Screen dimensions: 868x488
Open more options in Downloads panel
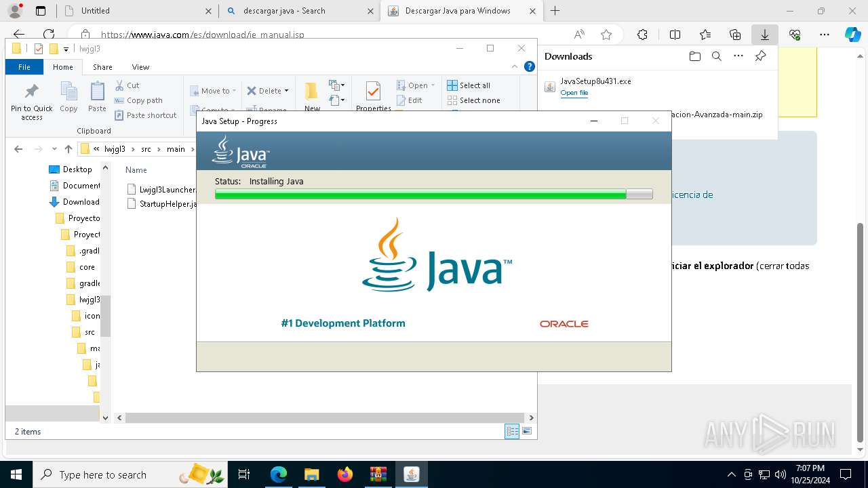(x=738, y=56)
